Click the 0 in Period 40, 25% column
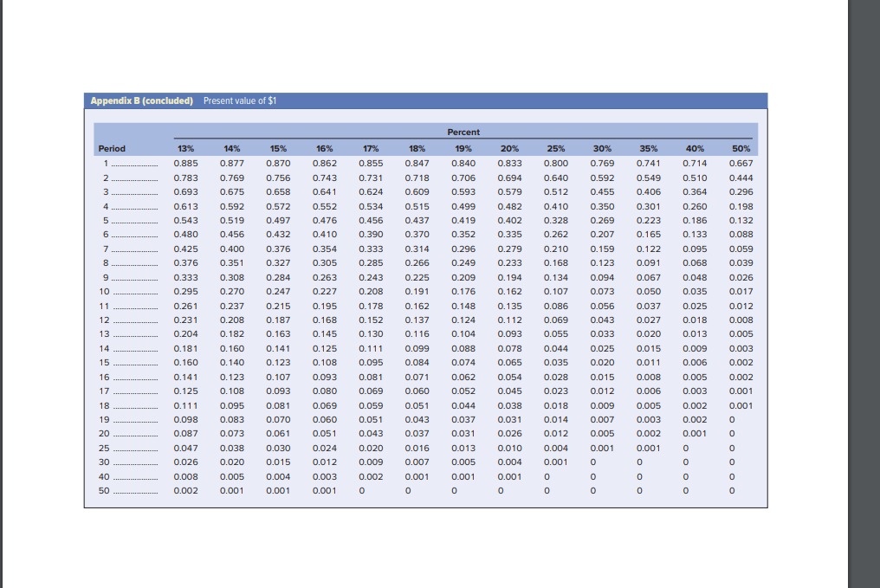This screenshot has width=880, height=588. (547, 477)
